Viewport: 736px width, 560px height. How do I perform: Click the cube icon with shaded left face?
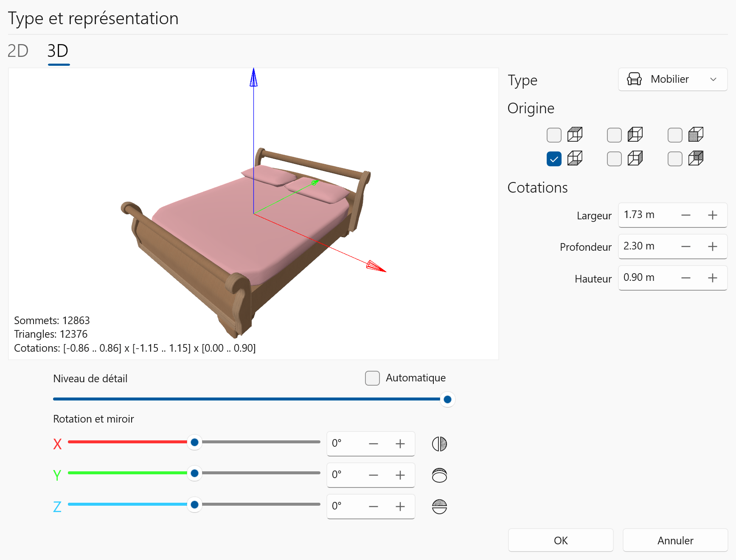click(x=635, y=134)
